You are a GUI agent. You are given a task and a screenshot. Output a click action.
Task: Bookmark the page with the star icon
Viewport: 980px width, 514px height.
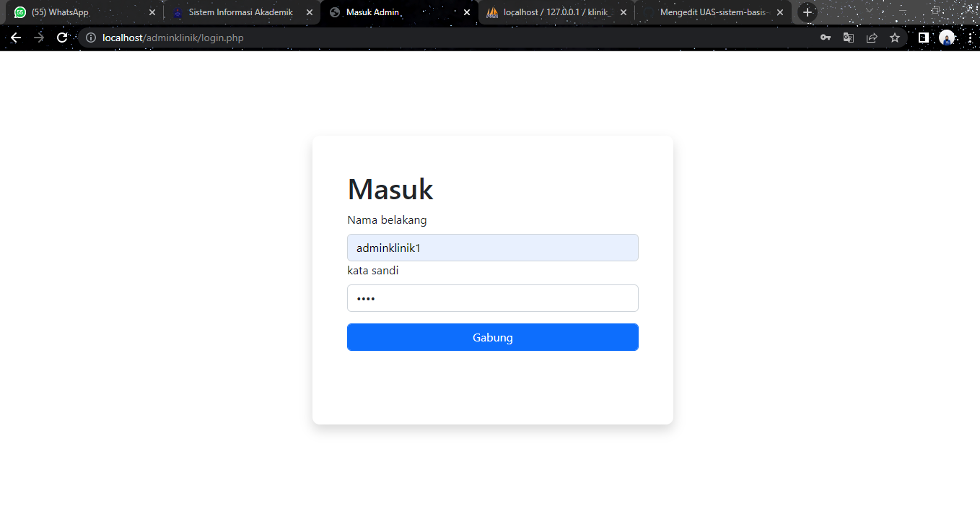(894, 37)
